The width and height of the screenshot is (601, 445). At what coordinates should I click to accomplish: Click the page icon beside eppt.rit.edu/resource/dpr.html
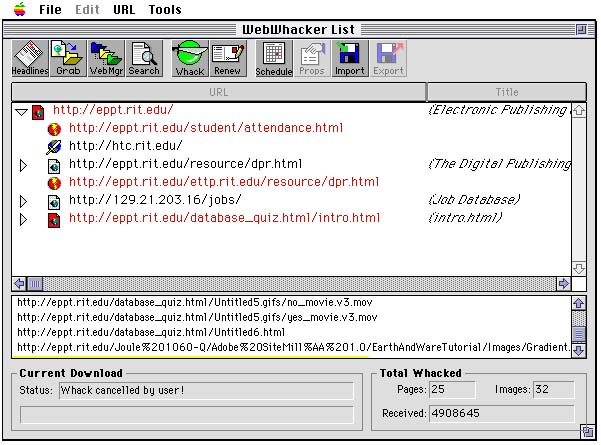pos(54,166)
